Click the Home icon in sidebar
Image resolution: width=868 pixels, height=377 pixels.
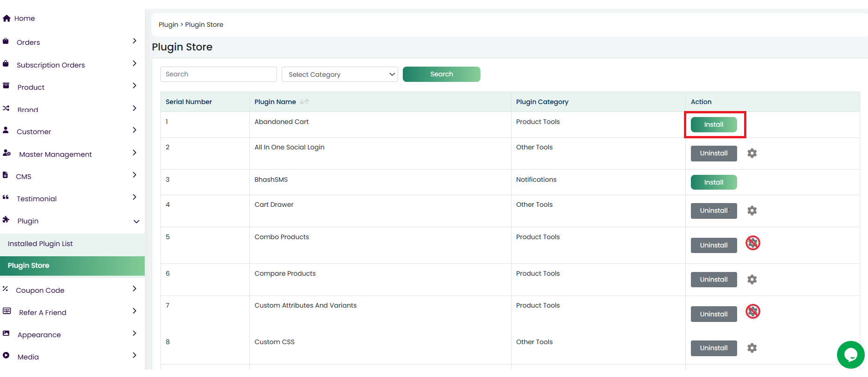6,19
